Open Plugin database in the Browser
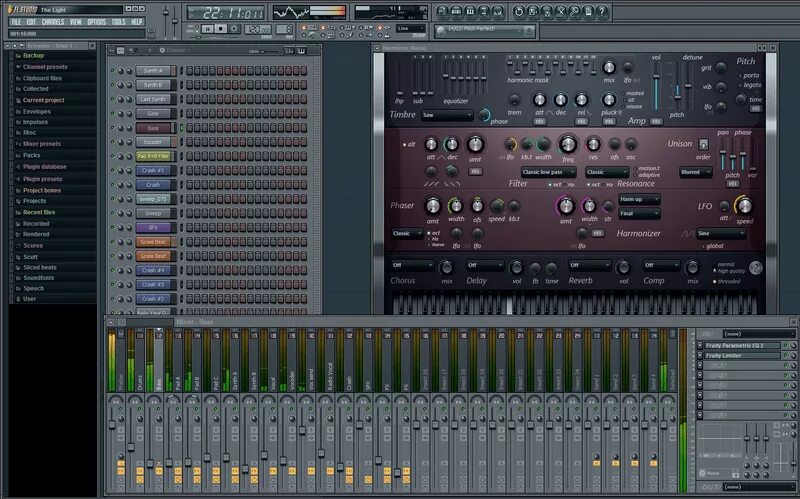The width and height of the screenshot is (800, 499). [44, 167]
